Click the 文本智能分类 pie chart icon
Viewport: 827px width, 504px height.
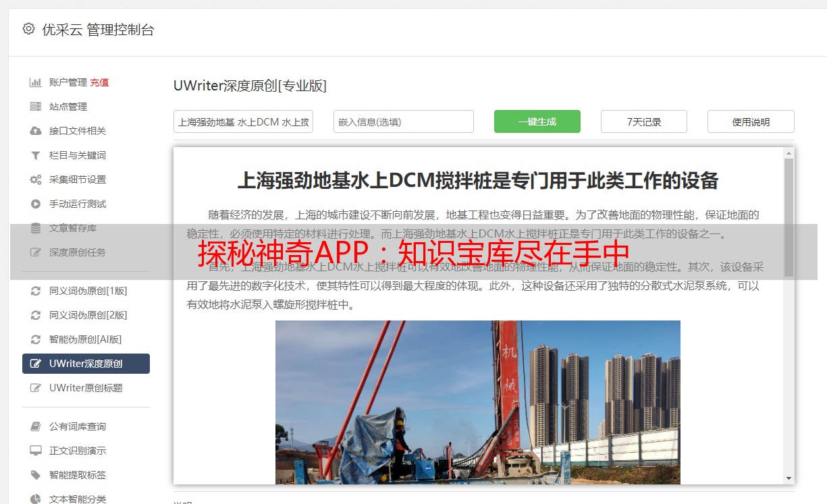click(x=36, y=499)
